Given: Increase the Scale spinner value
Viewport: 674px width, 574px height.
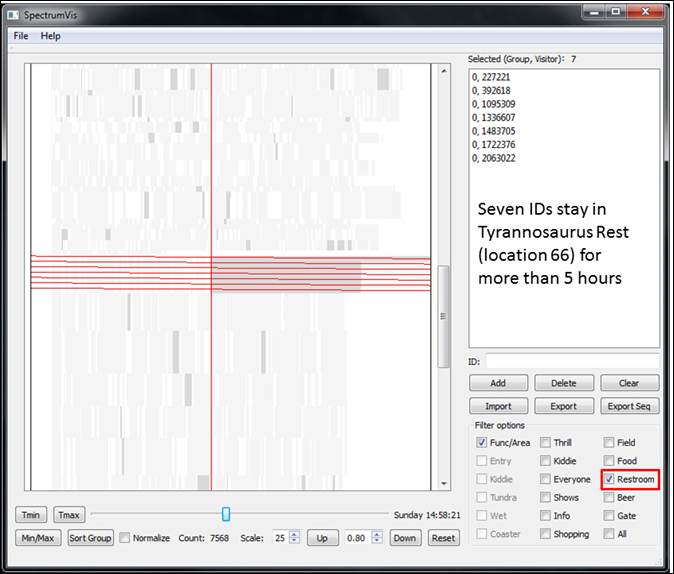Looking at the screenshot, I should click(295, 534).
